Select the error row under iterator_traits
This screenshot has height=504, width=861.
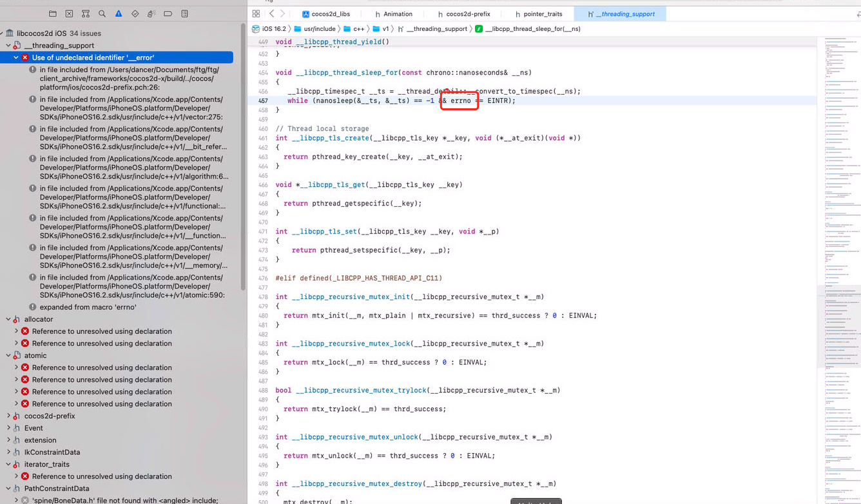click(102, 476)
